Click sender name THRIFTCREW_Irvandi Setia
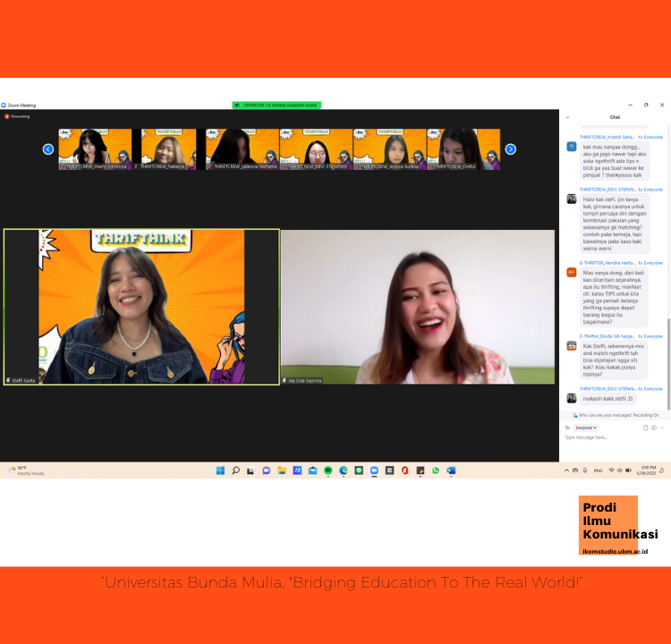Image resolution: width=671 pixels, height=644 pixels. tap(607, 137)
